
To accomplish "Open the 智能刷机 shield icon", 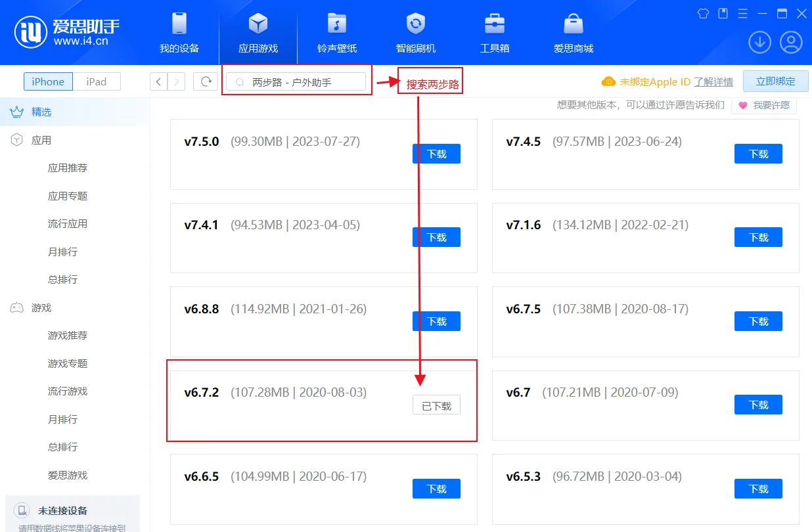I will (416, 24).
